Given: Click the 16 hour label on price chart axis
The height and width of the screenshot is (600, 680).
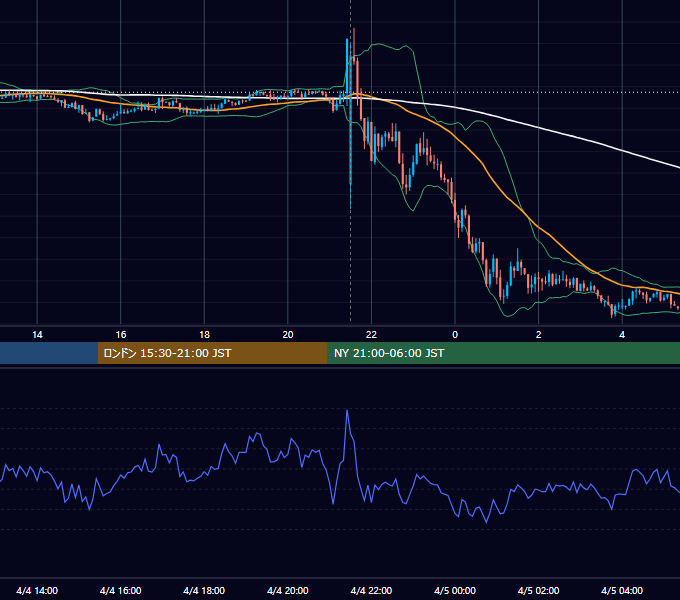Looking at the screenshot, I should pos(121,335).
